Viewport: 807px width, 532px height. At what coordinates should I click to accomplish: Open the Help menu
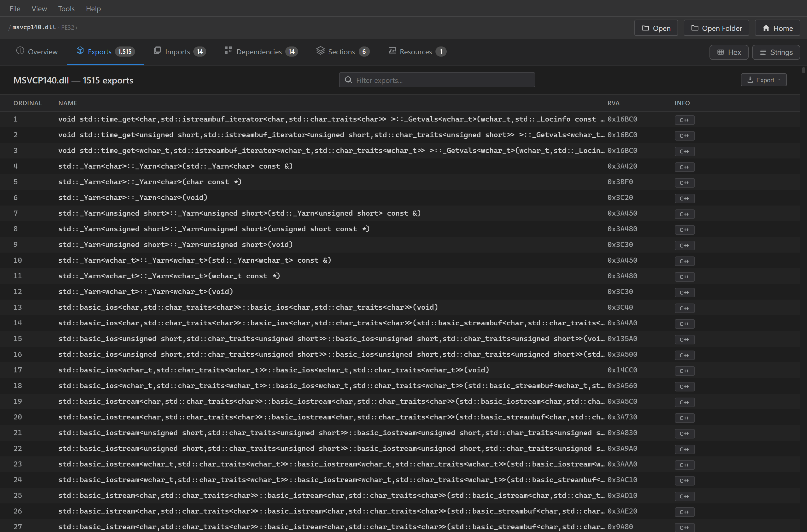pyautogui.click(x=93, y=8)
